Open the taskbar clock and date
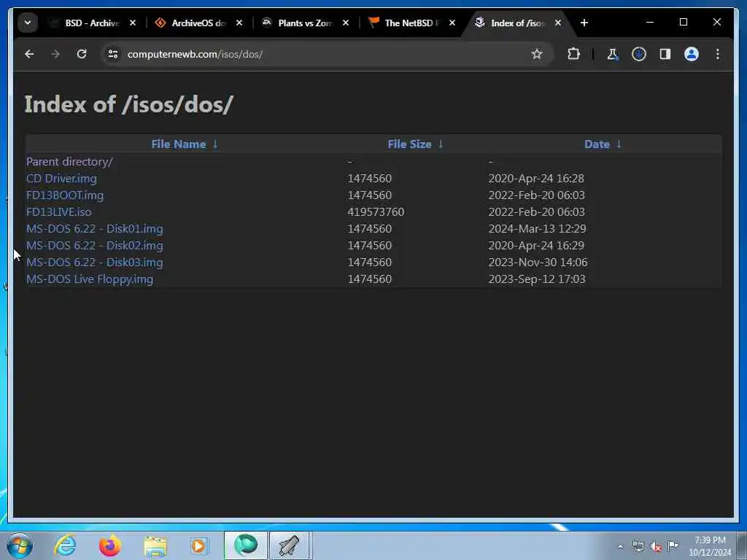747x560 pixels. pyautogui.click(x=710, y=546)
